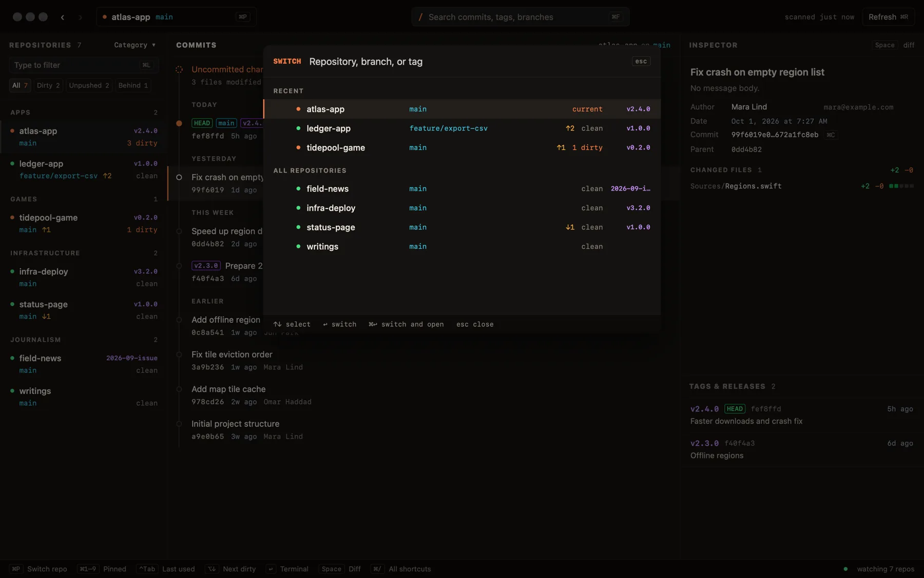This screenshot has height=578, width=924.
Task: Filter repositories by All 7
Action: [20, 85]
